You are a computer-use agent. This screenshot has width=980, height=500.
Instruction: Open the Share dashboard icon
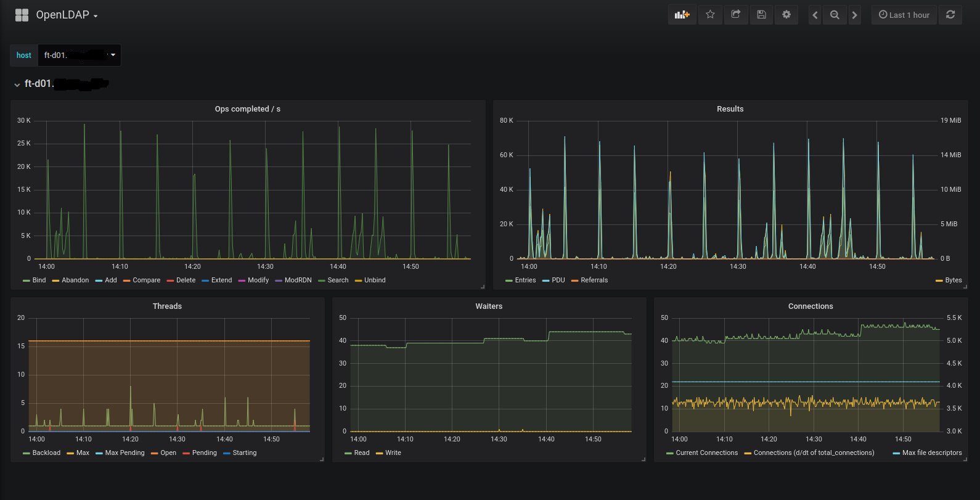pos(735,15)
